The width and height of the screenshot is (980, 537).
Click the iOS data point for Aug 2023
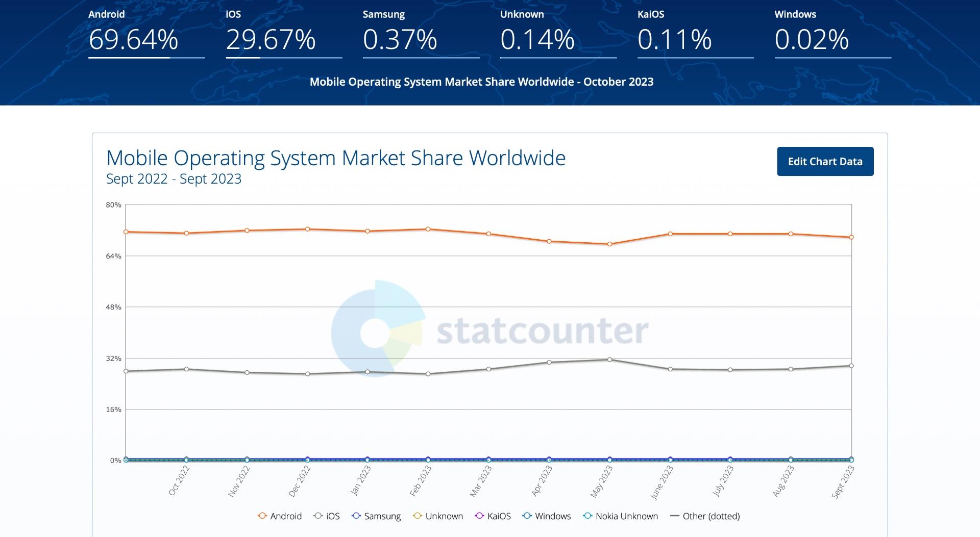pos(791,369)
